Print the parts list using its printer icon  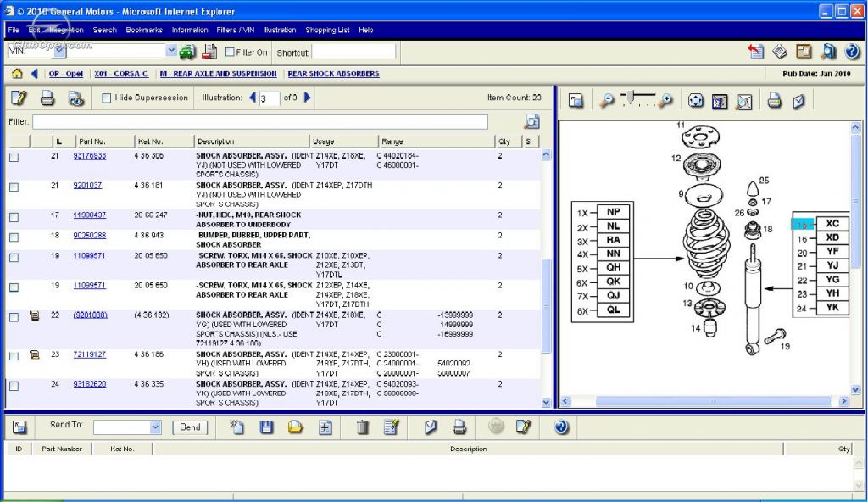click(x=47, y=98)
